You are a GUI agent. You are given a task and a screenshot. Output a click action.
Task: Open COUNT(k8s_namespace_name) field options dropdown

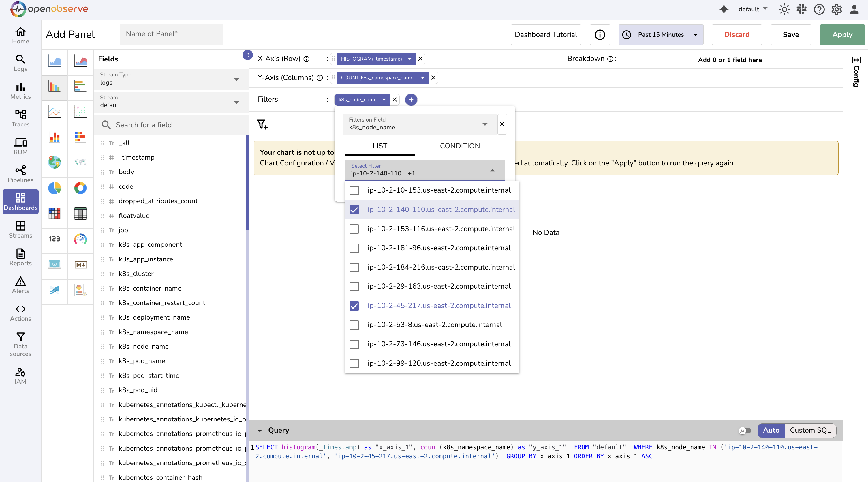point(422,78)
